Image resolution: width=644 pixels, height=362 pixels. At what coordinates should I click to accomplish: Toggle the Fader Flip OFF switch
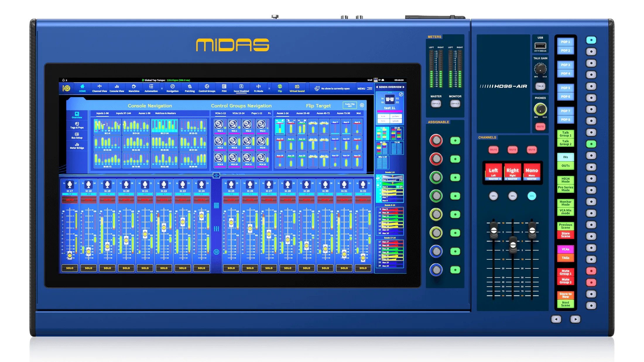point(350,105)
